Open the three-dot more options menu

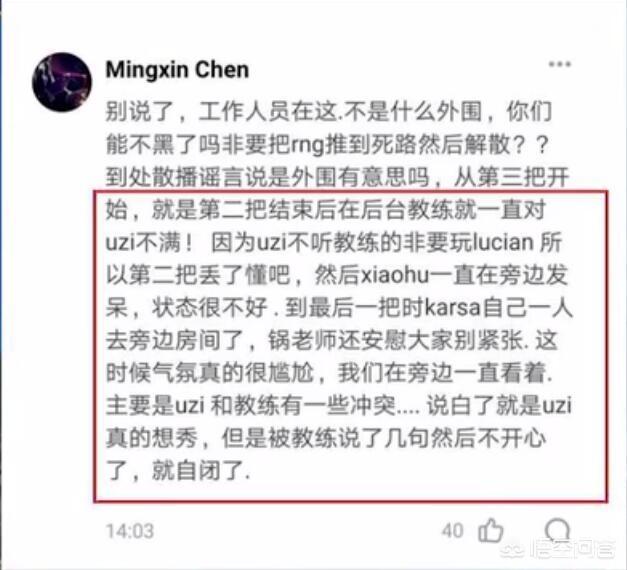(559, 64)
